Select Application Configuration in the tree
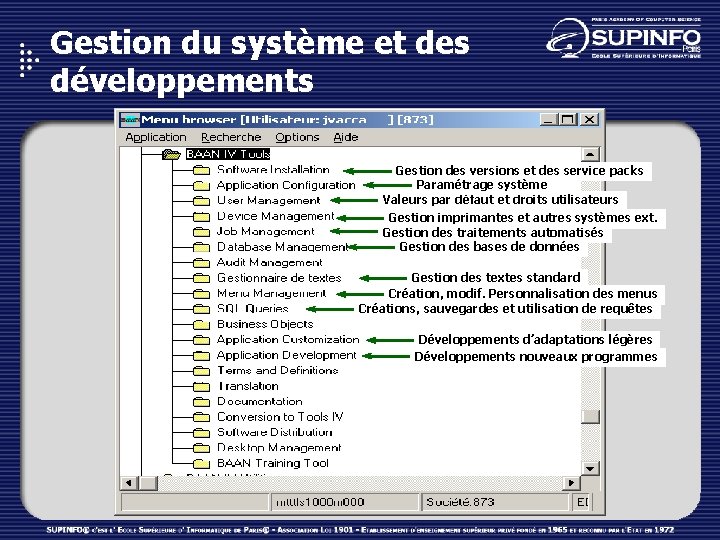Image resolution: width=720 pixels, height=540 pixels. pyautogui.click(x=286, y=185)
